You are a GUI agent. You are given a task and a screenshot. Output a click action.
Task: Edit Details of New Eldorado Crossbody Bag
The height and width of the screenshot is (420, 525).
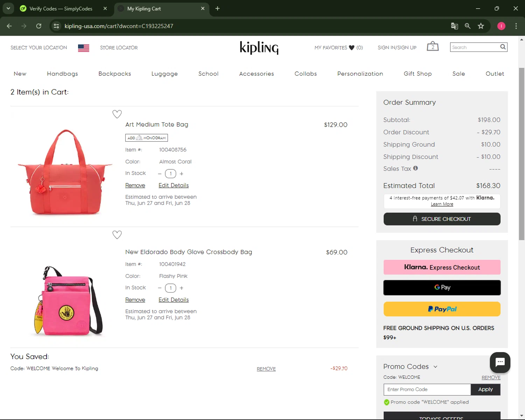pos(174,300)
